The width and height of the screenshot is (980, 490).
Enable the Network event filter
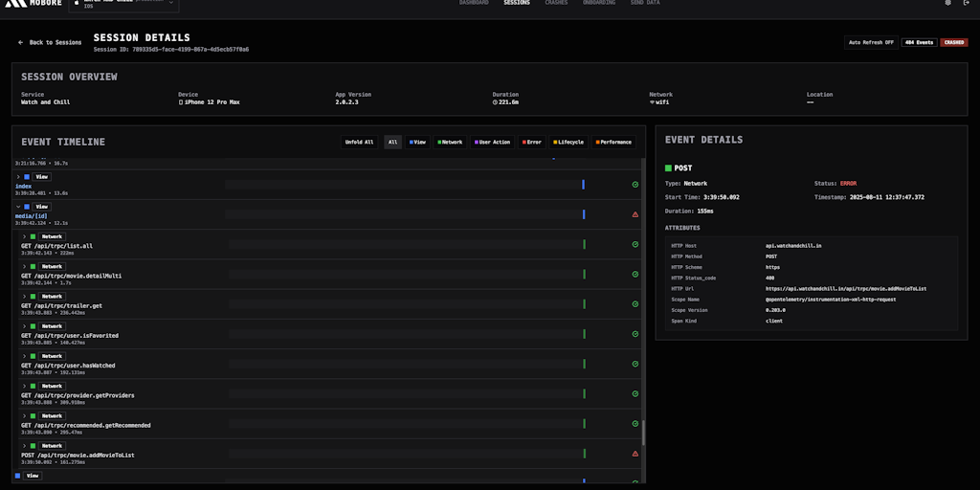click(x=448, y=142)
